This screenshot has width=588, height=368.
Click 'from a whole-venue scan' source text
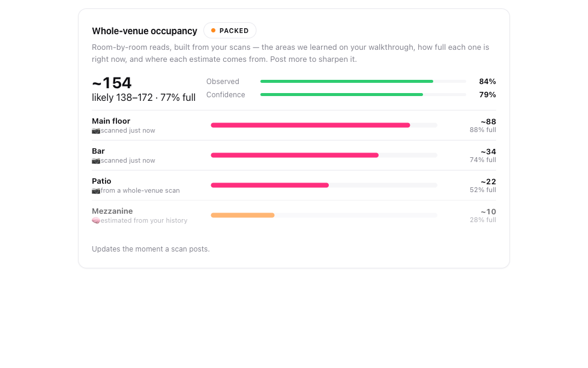click(x=140, y=190)
